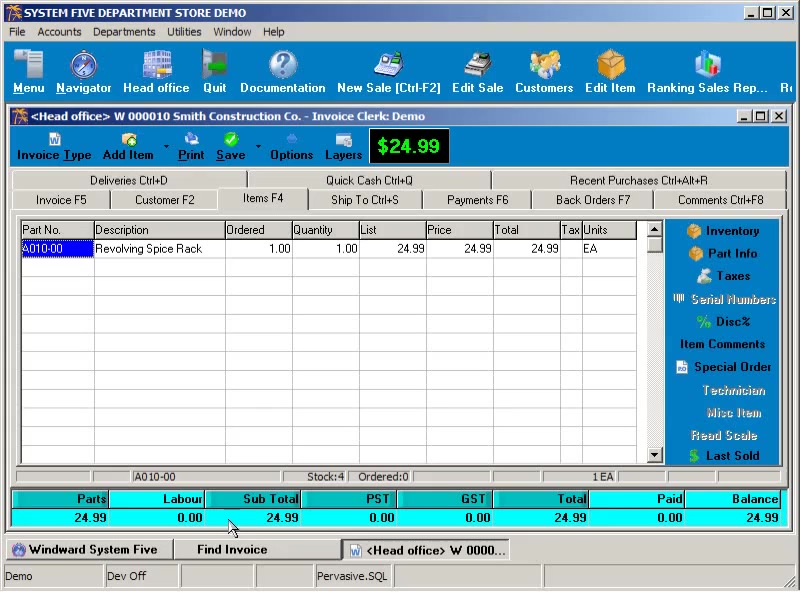Open the Utilities menu

(184, 32)
